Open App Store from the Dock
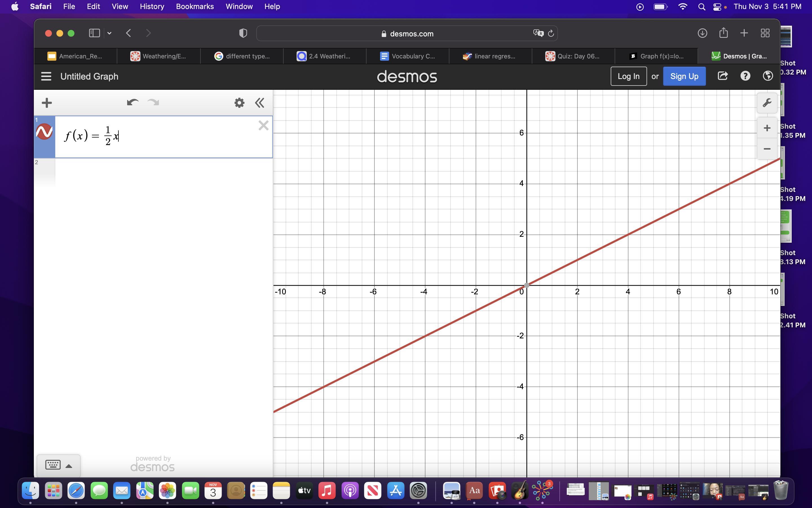The height and width of the screenshot is (508, 812). click(x=396, y=491)
